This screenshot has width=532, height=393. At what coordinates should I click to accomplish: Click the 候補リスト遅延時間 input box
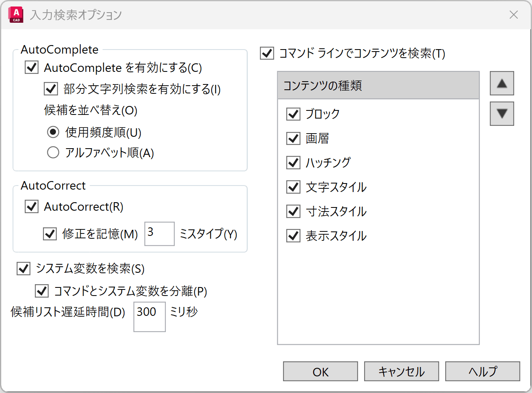pyautogui.click(x=149, y=317)
